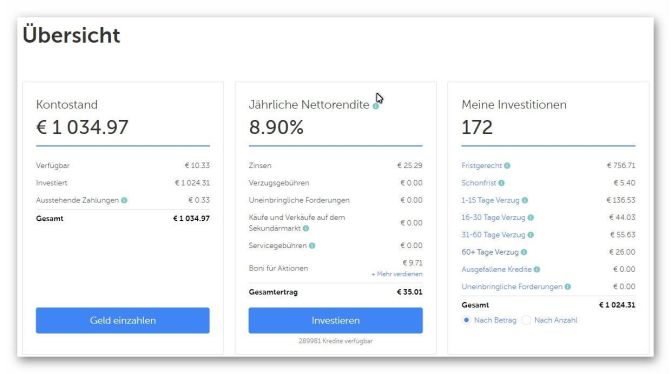Open the 31-60 Tage Verzug link

click(x=493, y=234)
